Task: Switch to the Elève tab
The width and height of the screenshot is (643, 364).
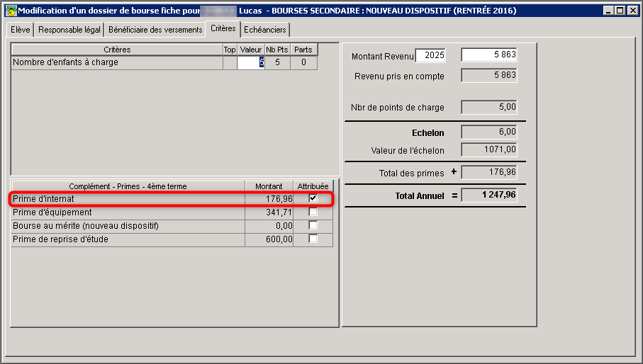Action: coord(20,30)
